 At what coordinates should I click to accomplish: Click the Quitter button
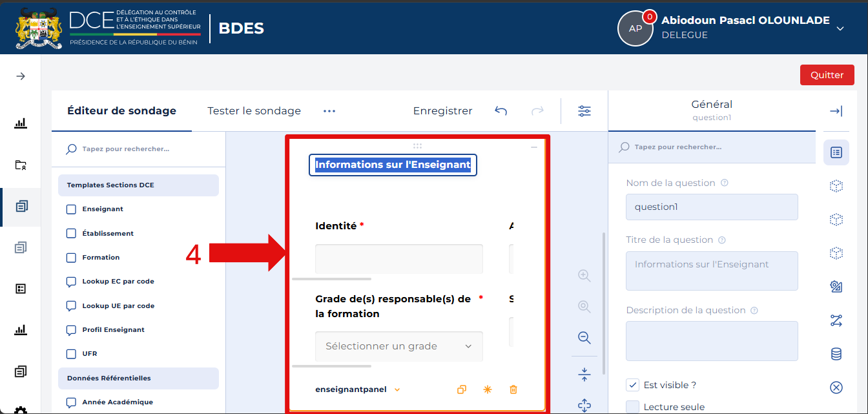coord(827,75)
